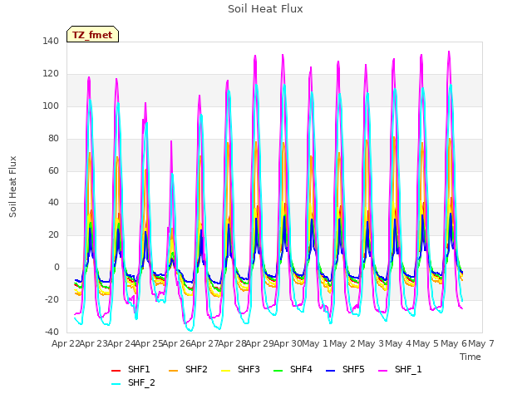Click the SHF5 blue legend swatch
The height and width of the screenshot is (399, 532).
pyautogui.click(x=331, y=371)
